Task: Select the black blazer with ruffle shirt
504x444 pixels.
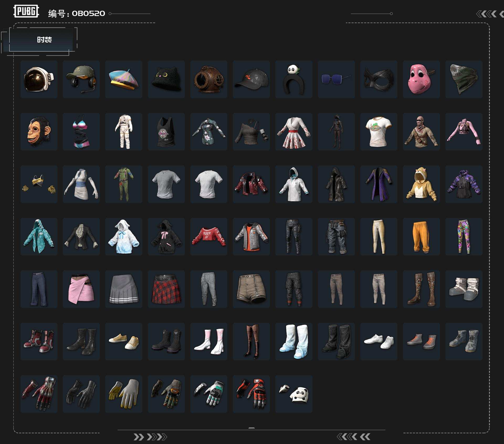Action: click(81, 237)
